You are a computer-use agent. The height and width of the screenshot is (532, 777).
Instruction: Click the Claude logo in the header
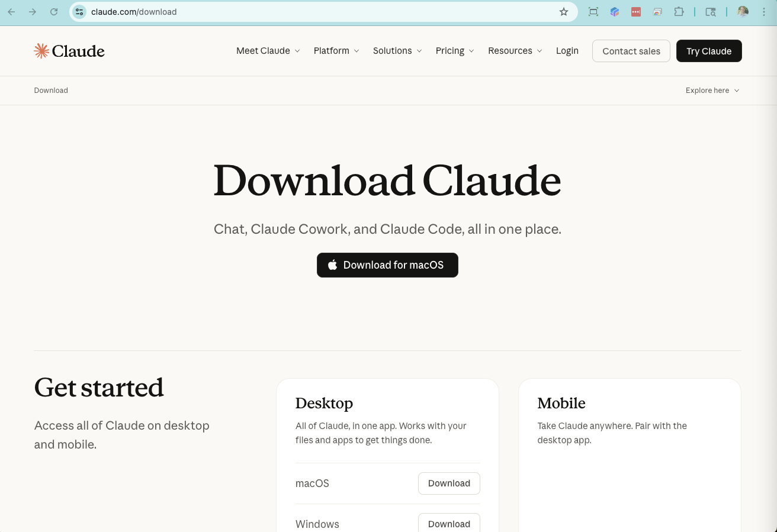click(69, 51)
